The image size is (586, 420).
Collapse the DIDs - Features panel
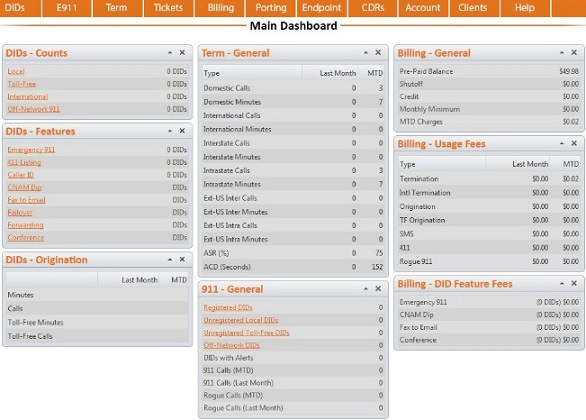(x=170, y=131)
